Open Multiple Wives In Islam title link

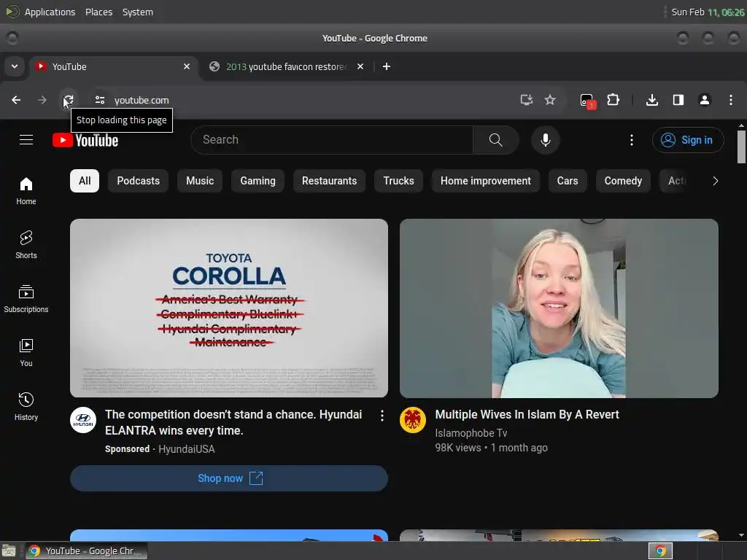pyautogui.click(x=527, y=415)
